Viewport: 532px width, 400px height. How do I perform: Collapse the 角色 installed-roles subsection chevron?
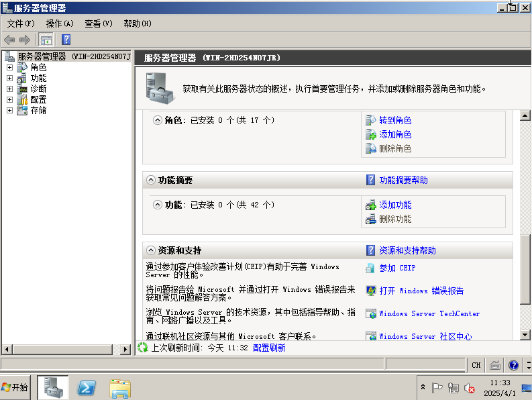coord(158,120)
